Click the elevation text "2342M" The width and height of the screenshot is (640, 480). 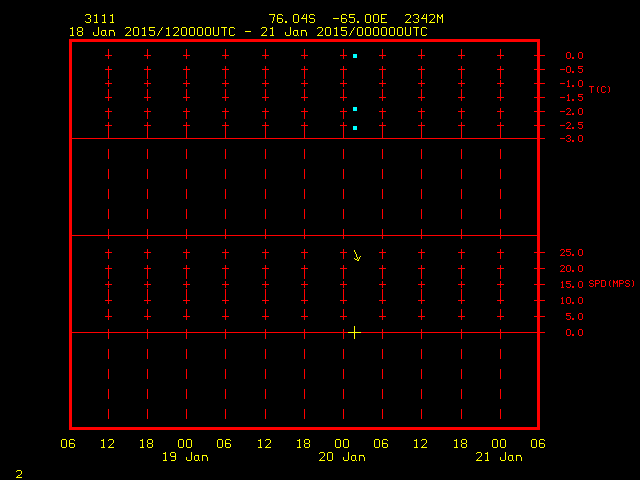coord(424,19)
